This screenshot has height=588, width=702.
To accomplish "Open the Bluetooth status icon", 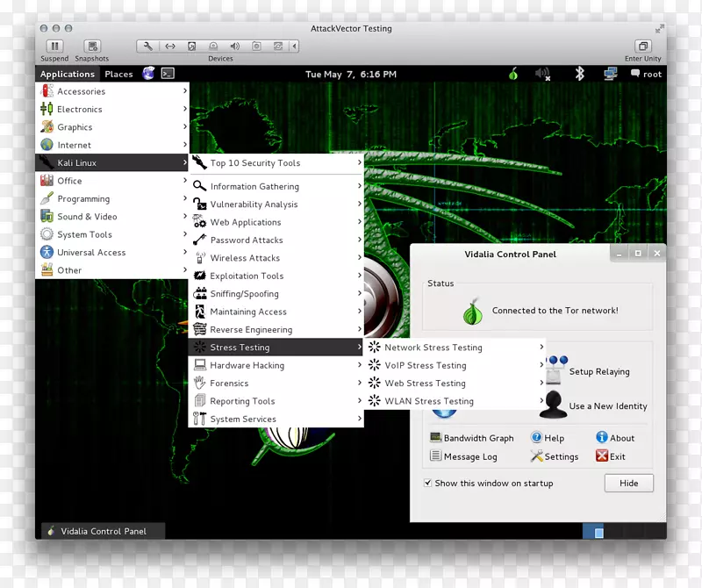I will click(x=579, y=74).
